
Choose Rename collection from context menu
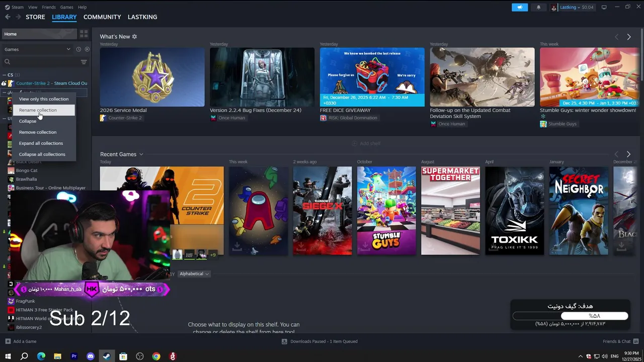44,110
